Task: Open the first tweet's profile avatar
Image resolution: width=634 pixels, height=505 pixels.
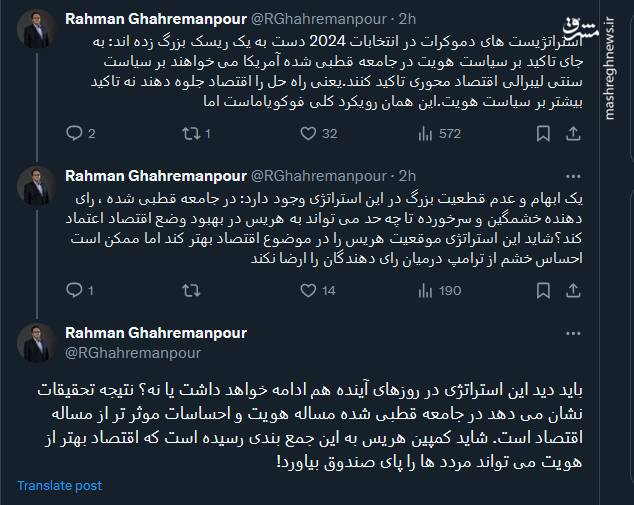Action: pyautogui.click(x=37, y=30)
